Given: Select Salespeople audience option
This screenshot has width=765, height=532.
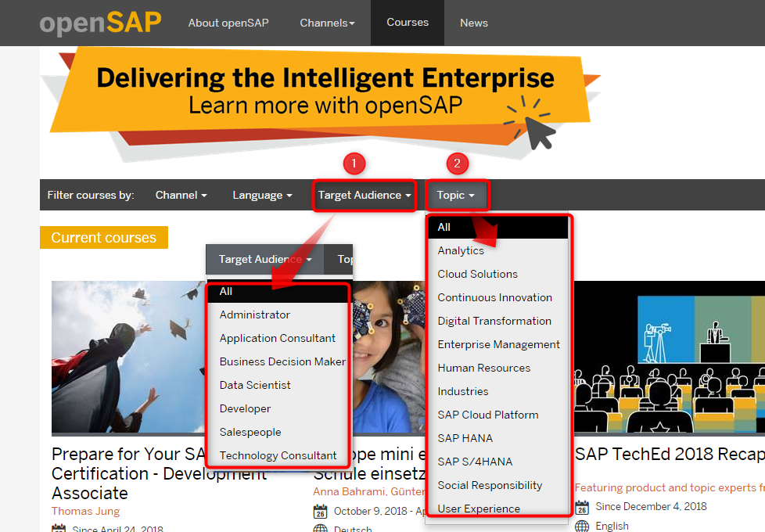Looking at the screenshot, I should click(278, 432).
